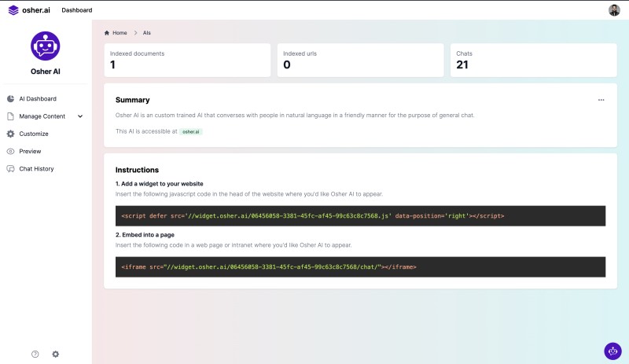Click the Instructions heading
Screen dimensions: 629x364
pos(137,170)
